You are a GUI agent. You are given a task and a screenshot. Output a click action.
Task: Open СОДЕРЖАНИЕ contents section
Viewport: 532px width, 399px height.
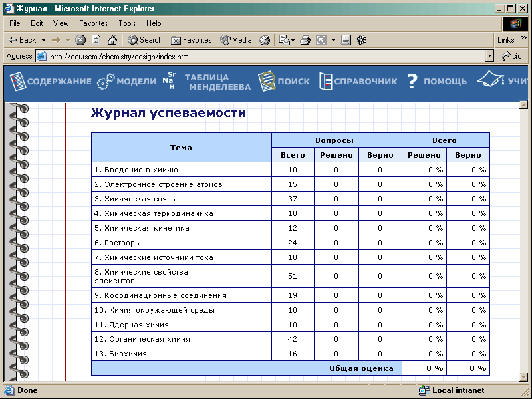coord(51,81)
